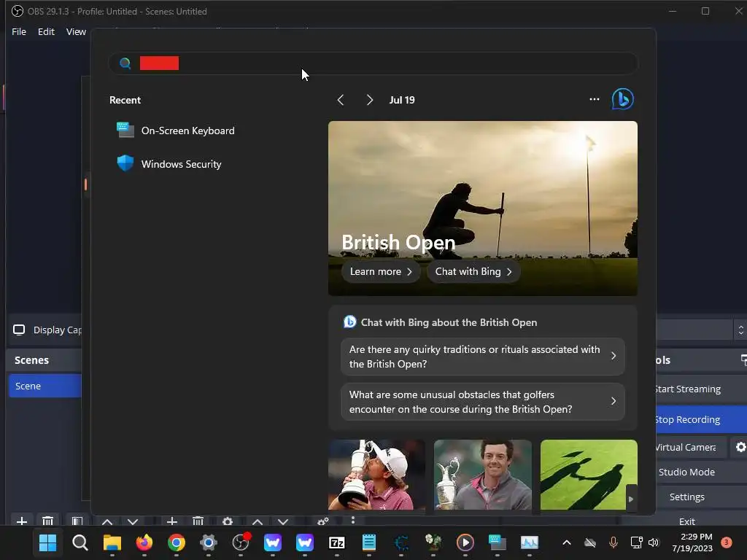Open thumbnail of handshake shadows on green

click(x=589, y=475)
